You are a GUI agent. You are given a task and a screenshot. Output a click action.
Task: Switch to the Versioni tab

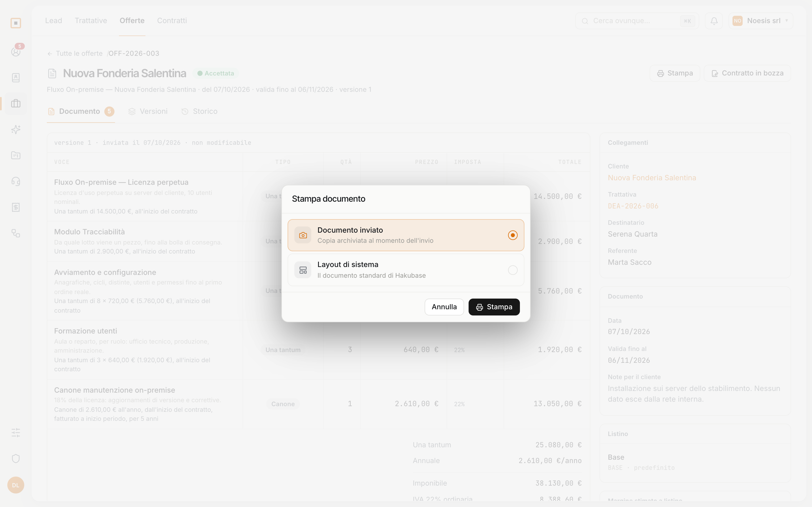tap(148, 111)
